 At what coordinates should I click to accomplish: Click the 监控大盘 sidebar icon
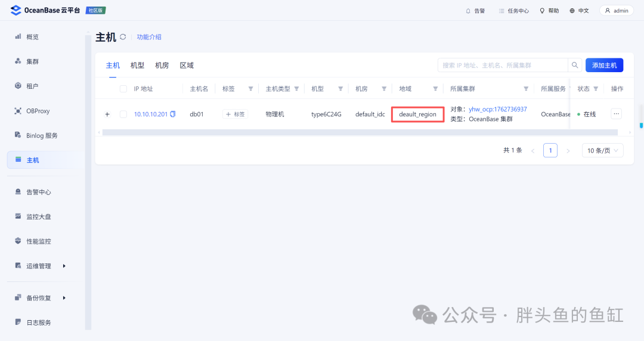tap(18, 216)
